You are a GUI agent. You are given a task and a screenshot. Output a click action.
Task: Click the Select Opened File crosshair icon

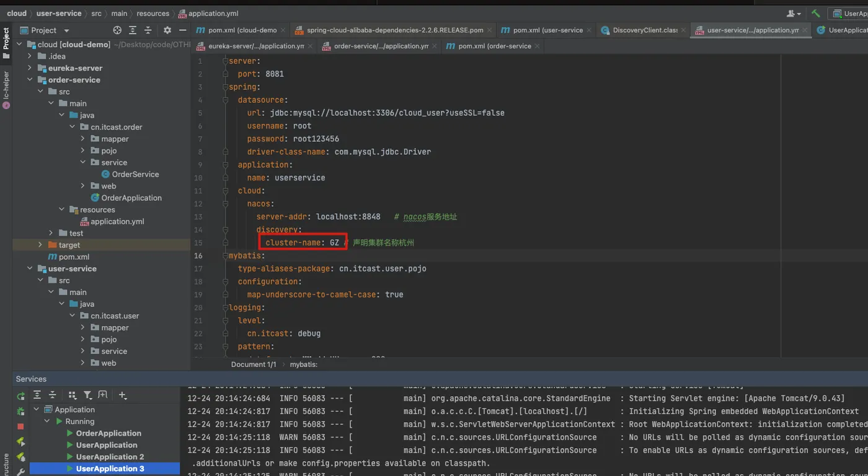(117, 30)
